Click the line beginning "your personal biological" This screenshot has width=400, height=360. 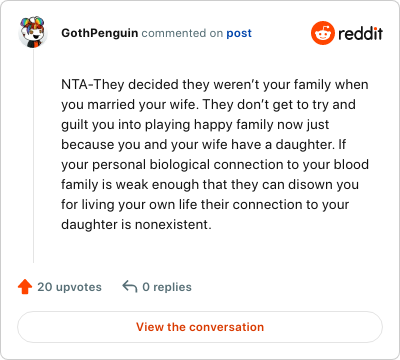click(x=215, y=165)
